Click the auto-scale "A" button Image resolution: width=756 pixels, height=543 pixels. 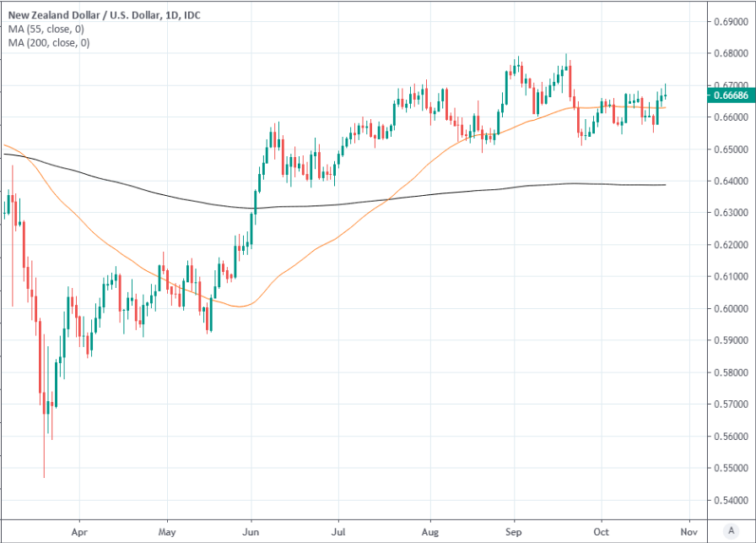point(732,529)
